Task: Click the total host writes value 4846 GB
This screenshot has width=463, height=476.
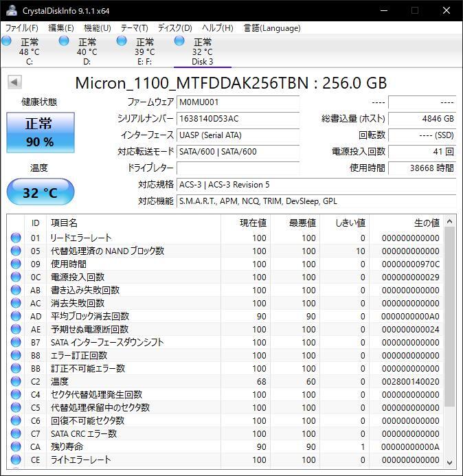Action: 422,119
